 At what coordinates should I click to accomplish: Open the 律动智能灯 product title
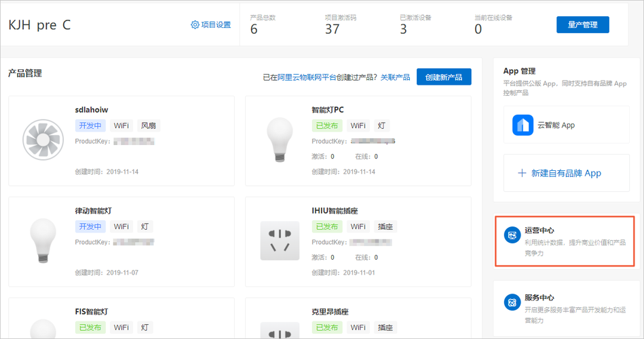coord(93,211)
